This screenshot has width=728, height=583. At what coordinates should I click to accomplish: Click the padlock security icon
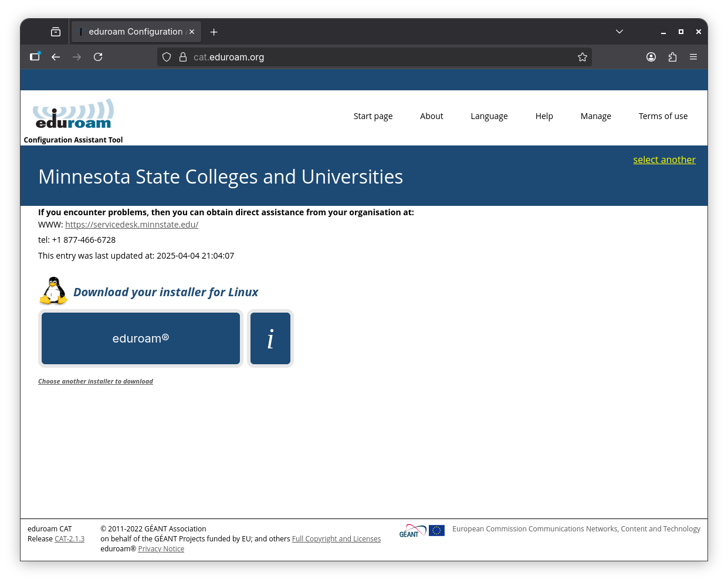pyautogui.click(x=183, y=57)
